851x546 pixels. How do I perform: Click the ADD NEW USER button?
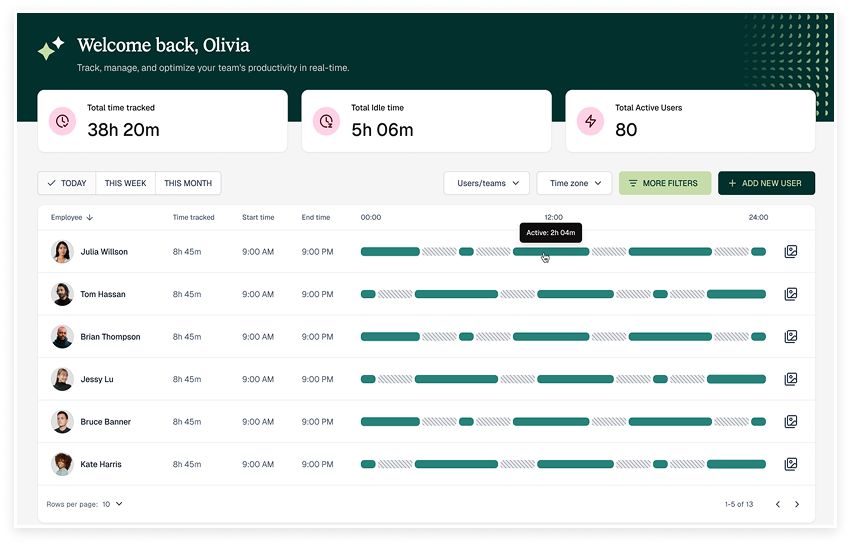[766, 183]
